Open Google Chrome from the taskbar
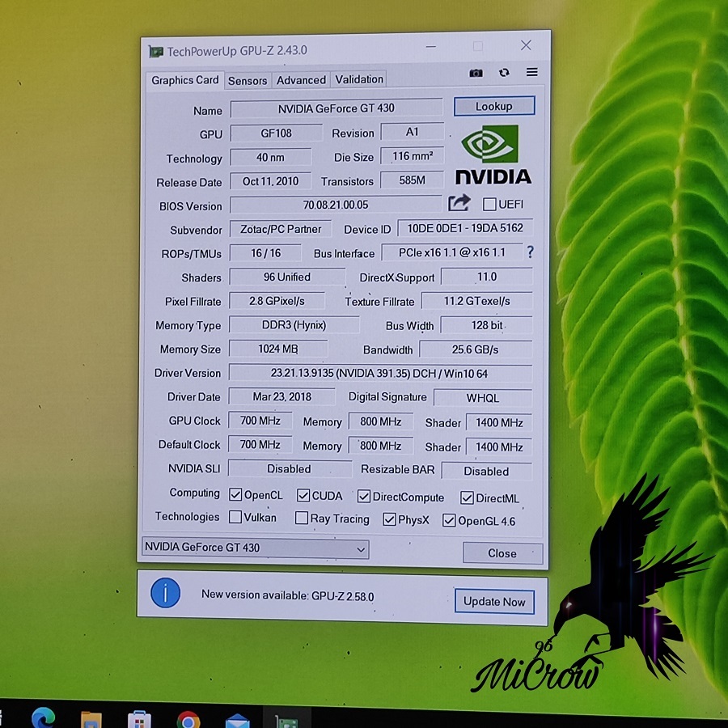Screen dimensions: 728x728 click(188, 719)
